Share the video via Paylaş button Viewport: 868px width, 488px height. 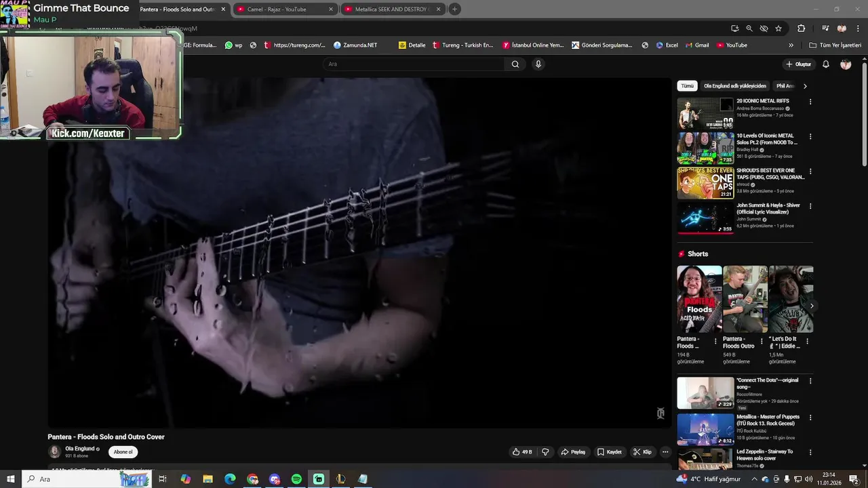tap(573, 452)
